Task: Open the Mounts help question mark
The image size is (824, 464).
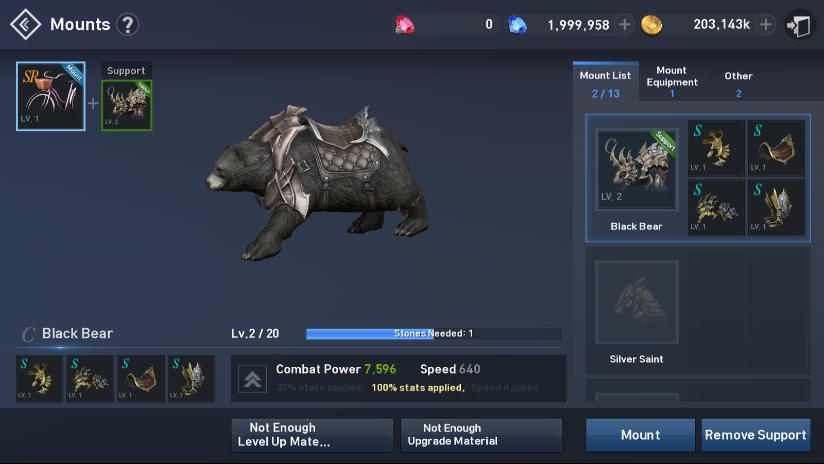Action: pos(128,24)
